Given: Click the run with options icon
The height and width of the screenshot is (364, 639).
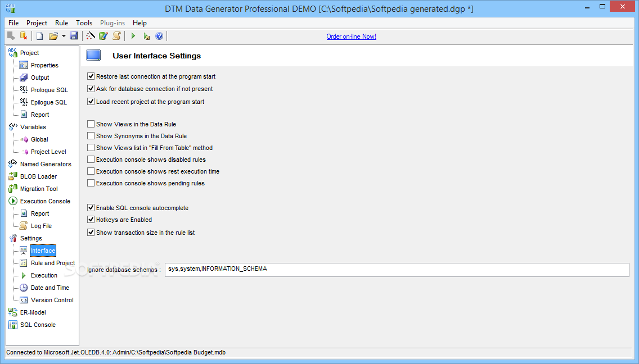Looking at the screenshot, I should pos(146,36).
